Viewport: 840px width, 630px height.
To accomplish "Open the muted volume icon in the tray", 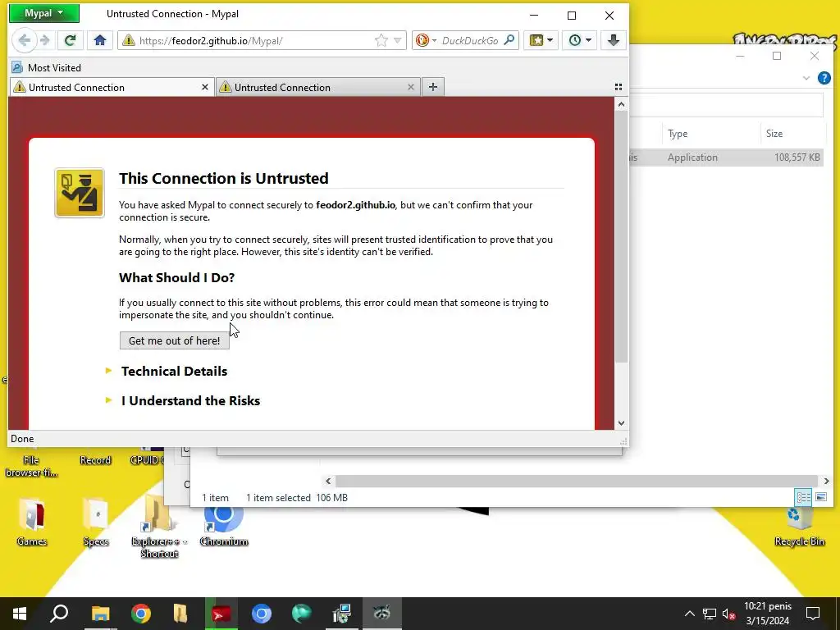I will point(728,614).
